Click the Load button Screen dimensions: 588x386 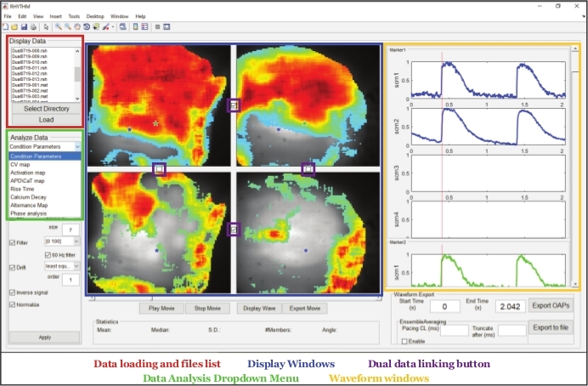[x=47, y=120]
